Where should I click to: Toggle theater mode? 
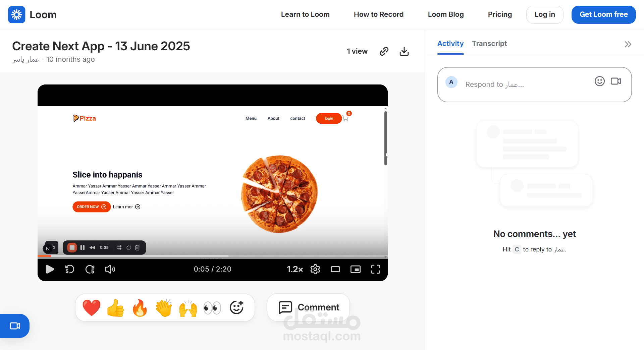(x=335, y=269)
